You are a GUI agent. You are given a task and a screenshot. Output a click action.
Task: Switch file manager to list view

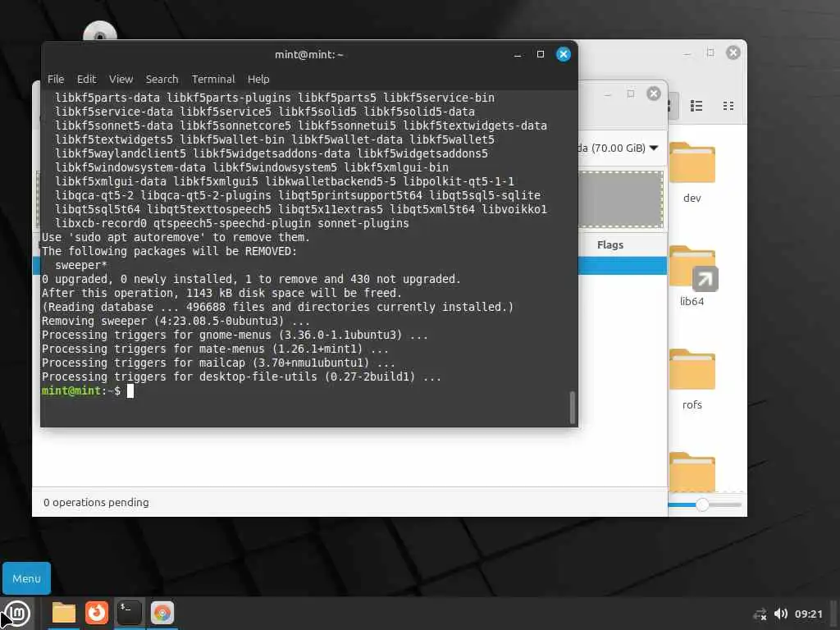click(x=696, y=106)
